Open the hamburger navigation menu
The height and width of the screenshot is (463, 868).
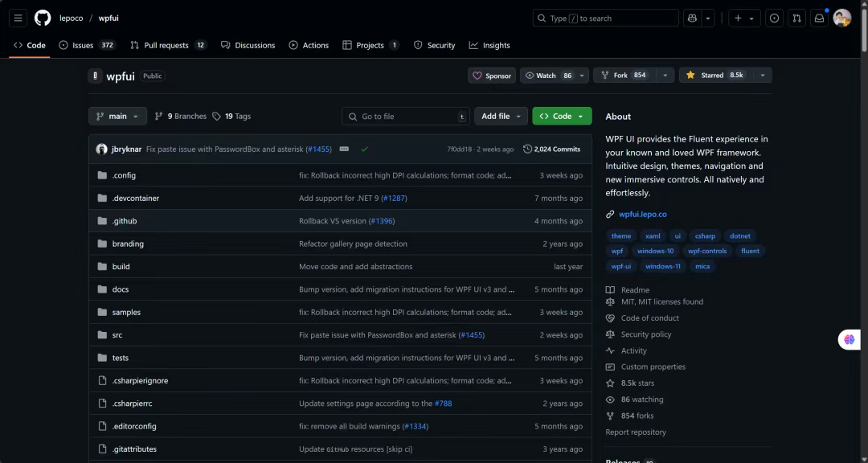click(x=18, y=18)
